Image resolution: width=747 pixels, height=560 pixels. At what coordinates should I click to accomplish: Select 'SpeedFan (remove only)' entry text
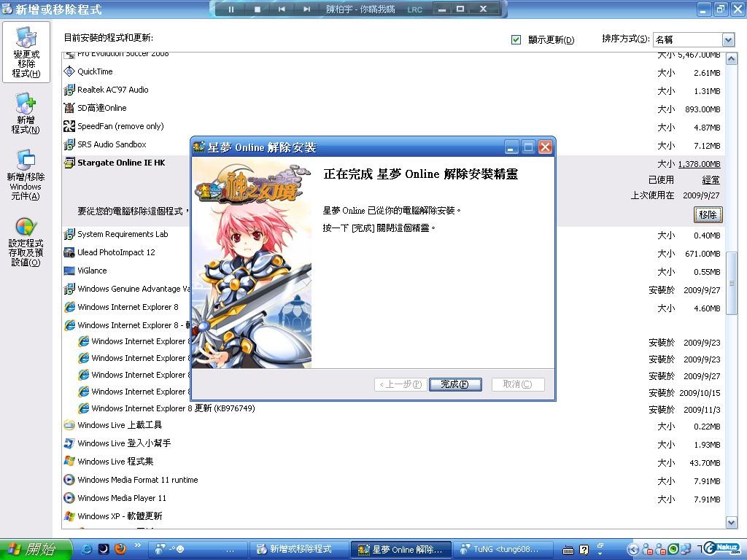pyautogui.click(x=120, y=126)
